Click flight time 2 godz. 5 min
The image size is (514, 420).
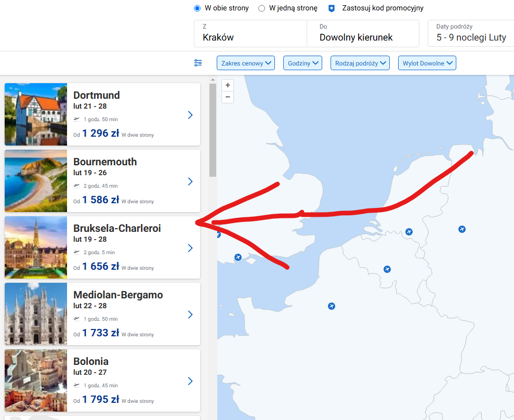(x=99, y=253)
